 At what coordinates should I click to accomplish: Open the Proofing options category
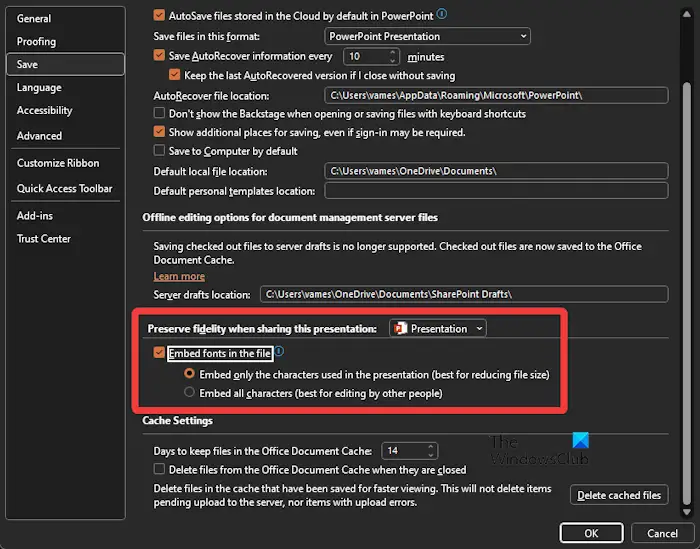point(65,42)
